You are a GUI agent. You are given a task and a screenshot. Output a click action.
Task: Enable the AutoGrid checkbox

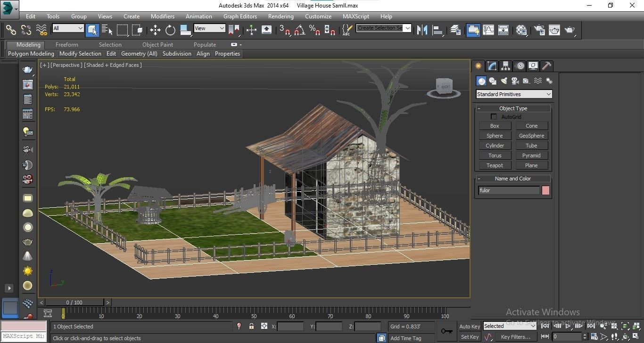click(494, 116)
